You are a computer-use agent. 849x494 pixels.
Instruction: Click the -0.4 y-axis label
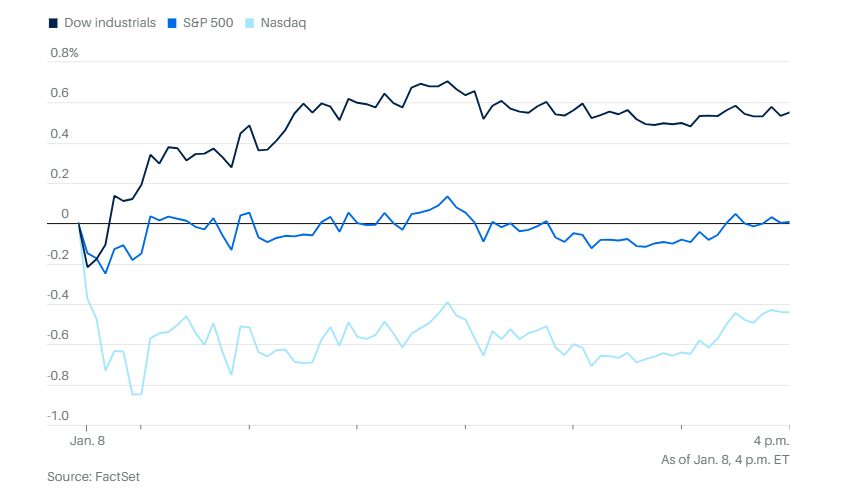click(57, 296)
